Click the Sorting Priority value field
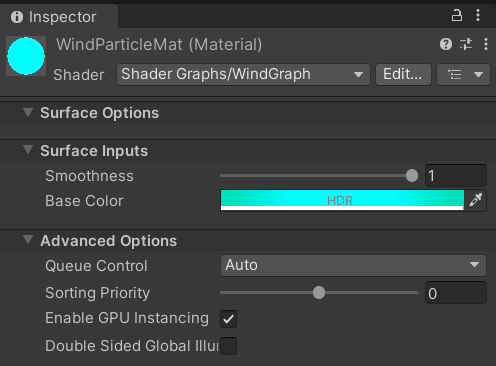Viewport: 496px width, 366px height. [456, 293]
